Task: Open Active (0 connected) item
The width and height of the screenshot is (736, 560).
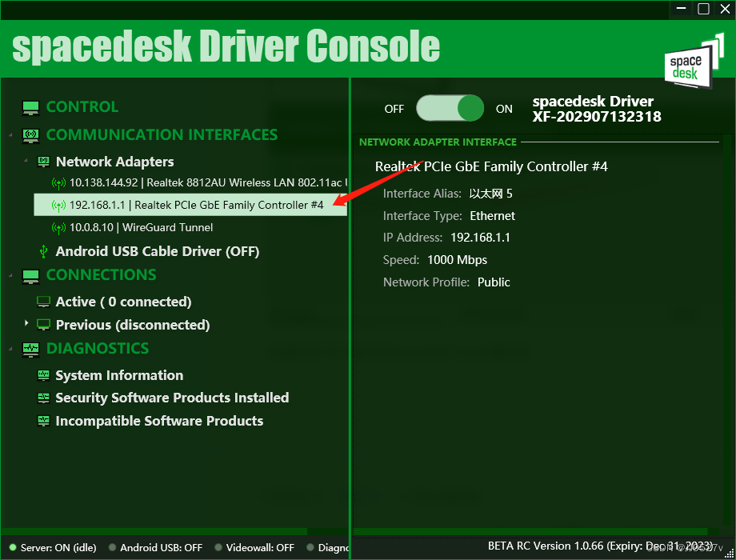Action: point(123,302)
